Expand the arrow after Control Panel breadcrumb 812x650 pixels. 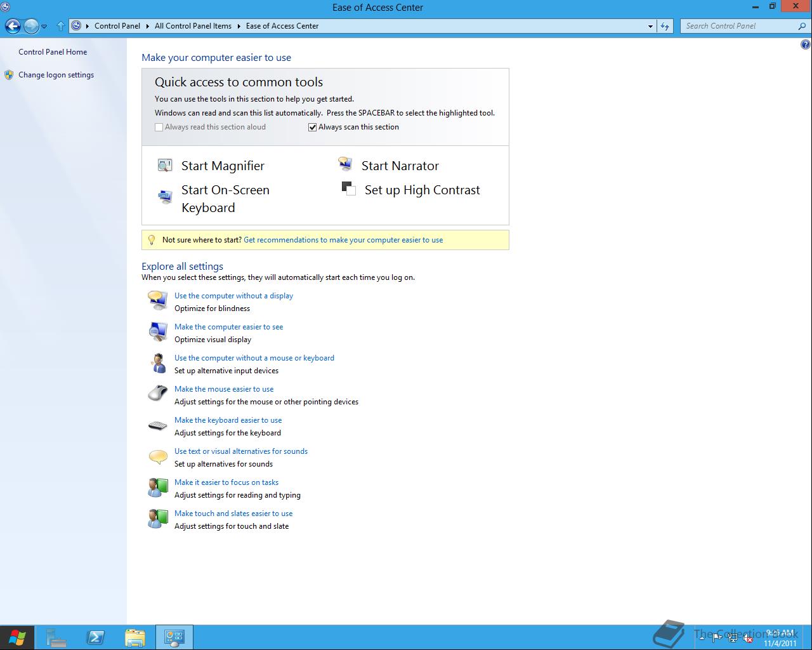148,26
